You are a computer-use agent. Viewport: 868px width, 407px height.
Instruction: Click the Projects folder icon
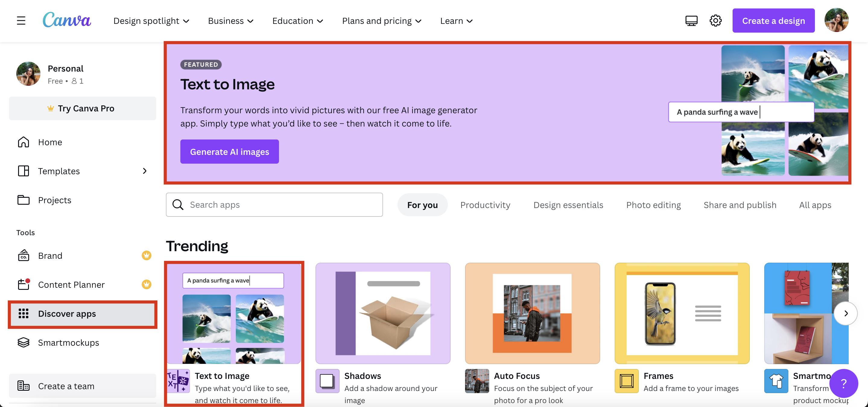tap(23, 200)
